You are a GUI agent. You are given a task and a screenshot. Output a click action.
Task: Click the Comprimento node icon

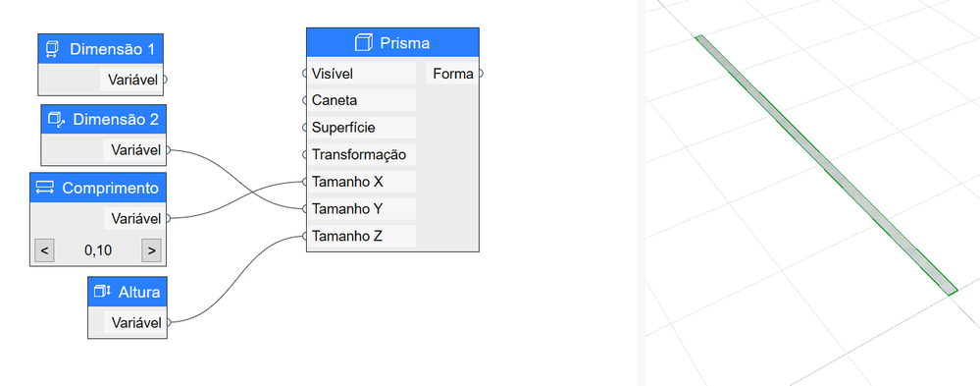click(x=45, y=188)
